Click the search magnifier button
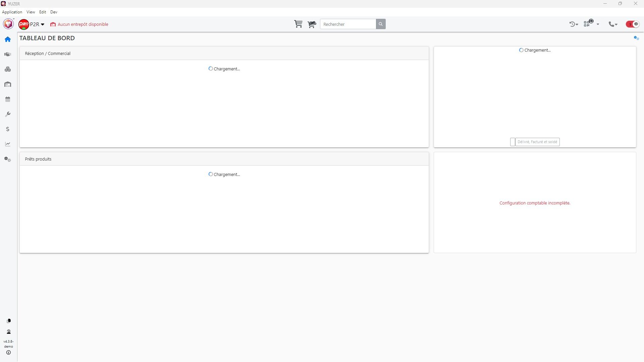The height and width of the screenshot is (362, 644). [x=380, y=24]
